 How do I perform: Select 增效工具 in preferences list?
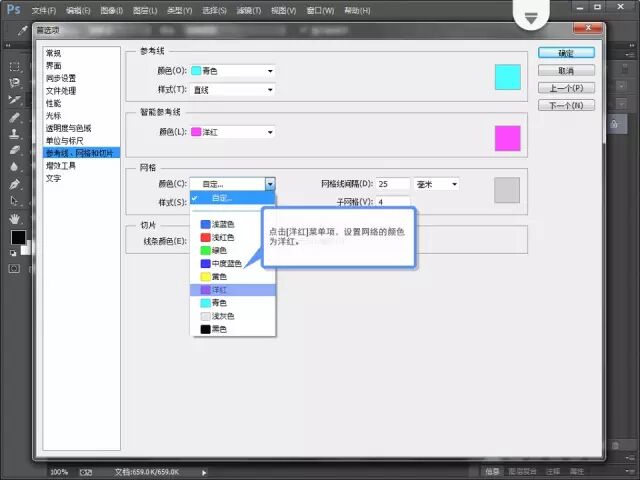click(82, 166)
